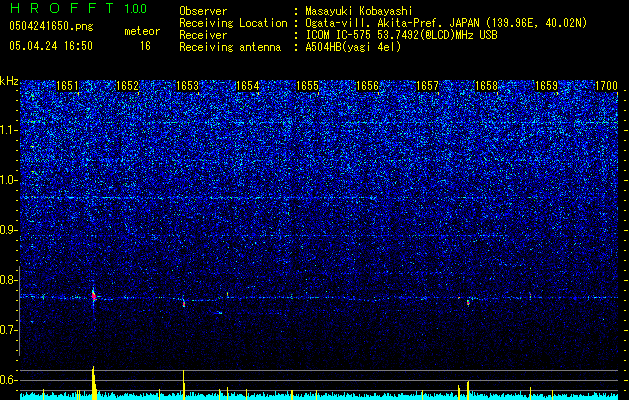Click the 1700 time marker

[606, 86]
